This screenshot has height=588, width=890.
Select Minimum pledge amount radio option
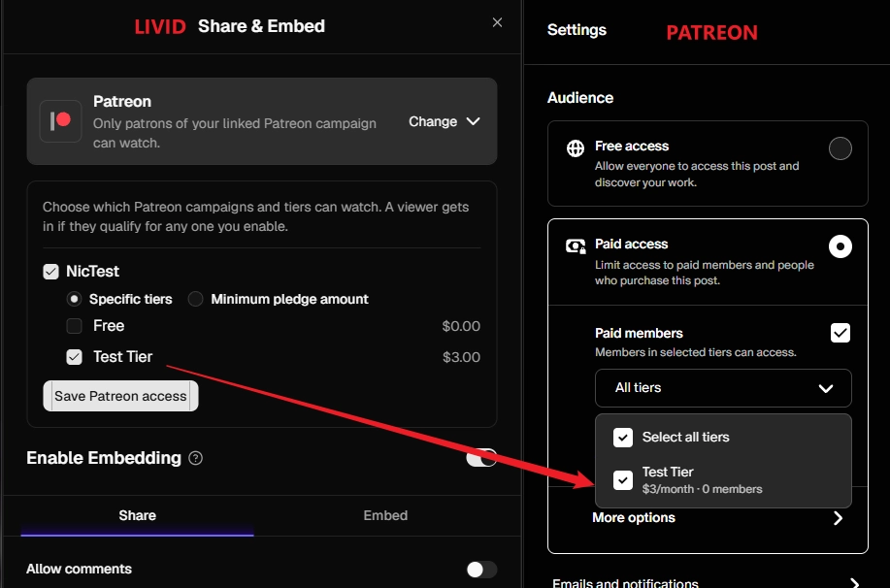(195, 299)
